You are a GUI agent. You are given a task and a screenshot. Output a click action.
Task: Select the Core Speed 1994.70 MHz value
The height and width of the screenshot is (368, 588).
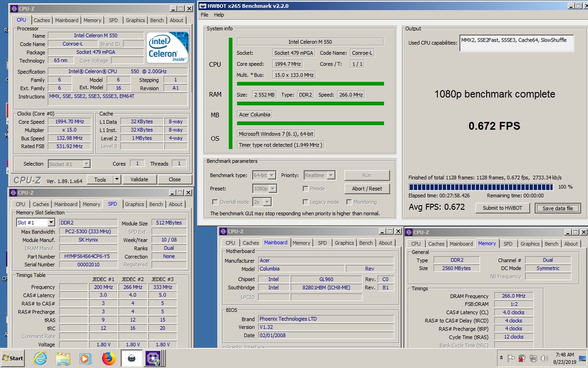(x=70, y=122)
